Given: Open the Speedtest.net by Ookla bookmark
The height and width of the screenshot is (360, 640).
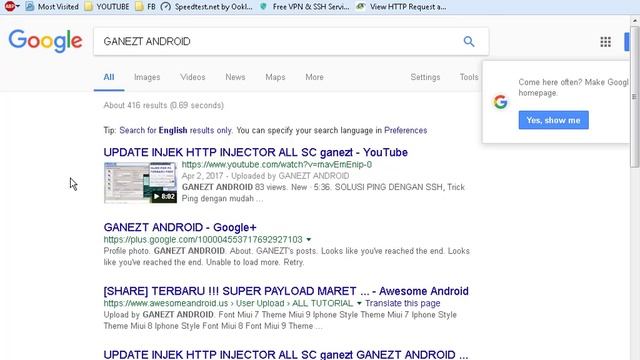Looking at the screenshot, I should (207, 7).
